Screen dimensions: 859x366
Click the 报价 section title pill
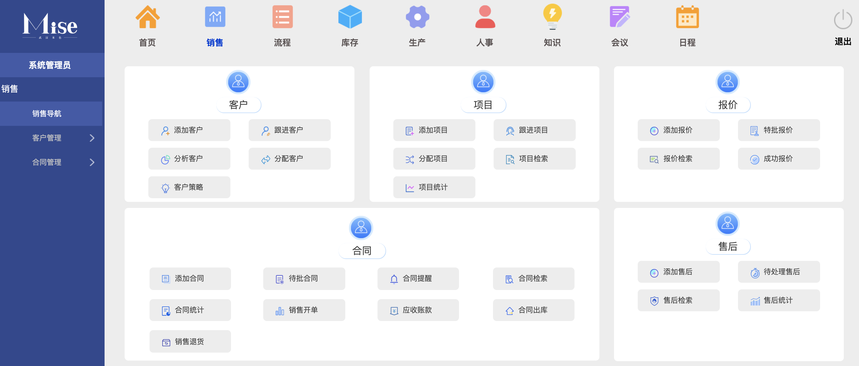728,105
